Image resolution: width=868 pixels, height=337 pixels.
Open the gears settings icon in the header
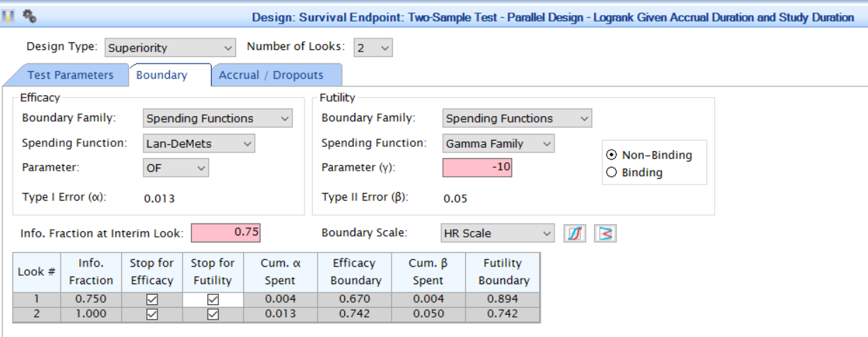pos(29,16)
